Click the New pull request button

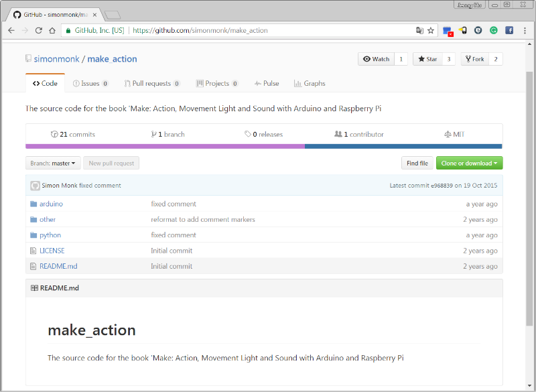tap(111, 163)
